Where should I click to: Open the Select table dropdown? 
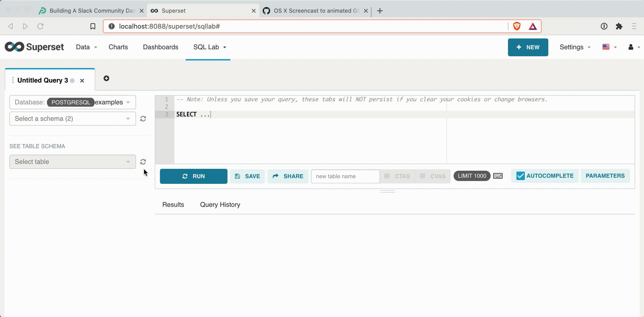click(72, 162)
